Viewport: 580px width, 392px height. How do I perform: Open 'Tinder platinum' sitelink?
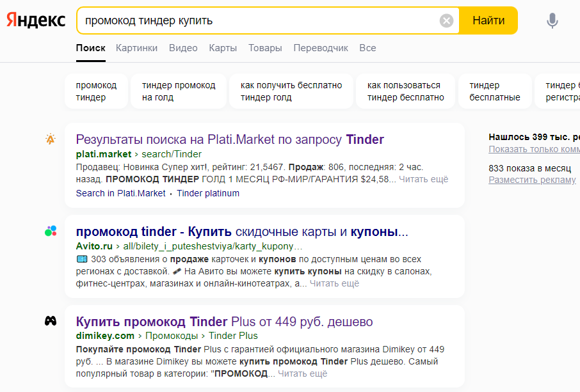pos(208,193)
